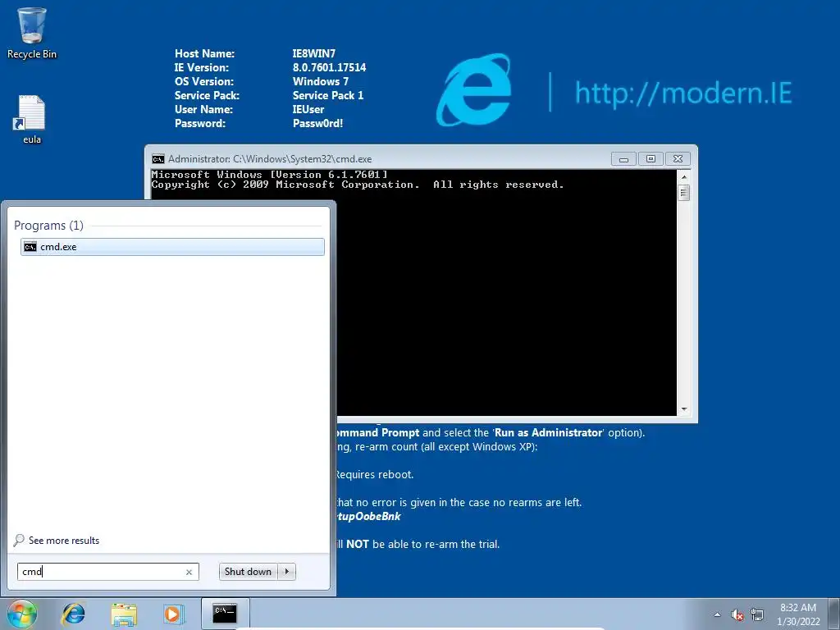This screenshot has height=630, width=840.
Task: Switch to cmd.exe taskbar button
Action: [225, 614]
